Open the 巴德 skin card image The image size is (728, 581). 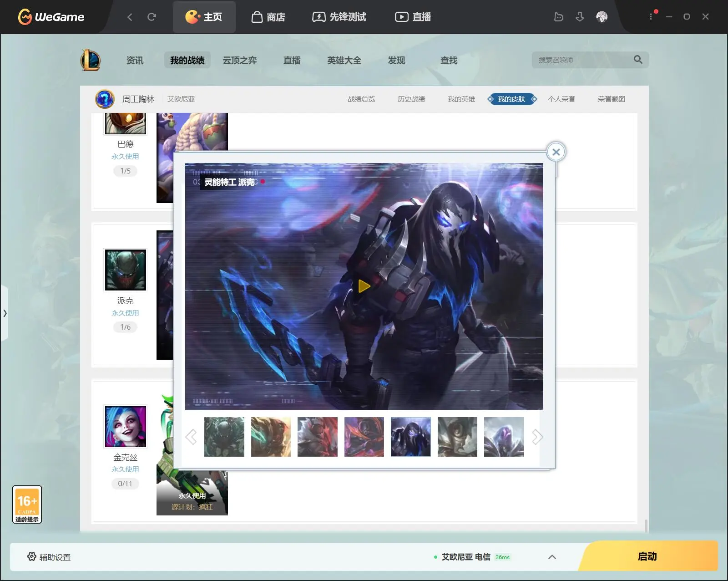point(192,132)
